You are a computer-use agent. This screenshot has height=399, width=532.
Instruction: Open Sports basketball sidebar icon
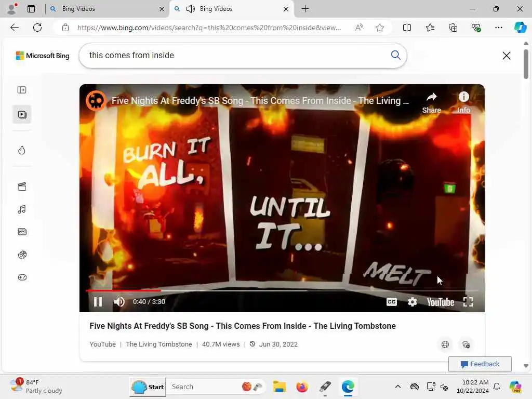pos(22,255)
